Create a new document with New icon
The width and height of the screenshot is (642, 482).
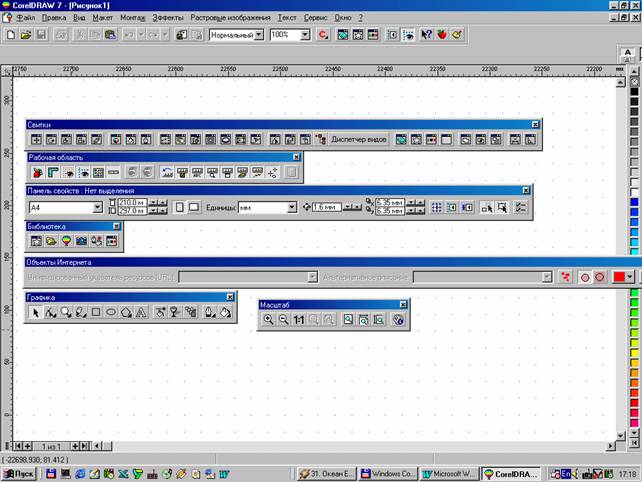[x=11, y=35]
